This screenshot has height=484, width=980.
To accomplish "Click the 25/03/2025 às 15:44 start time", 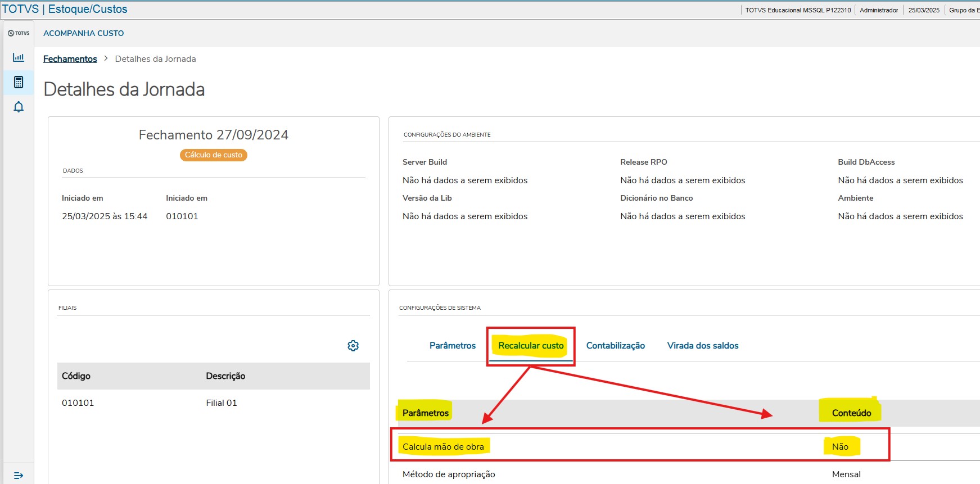I will [105, 216].
